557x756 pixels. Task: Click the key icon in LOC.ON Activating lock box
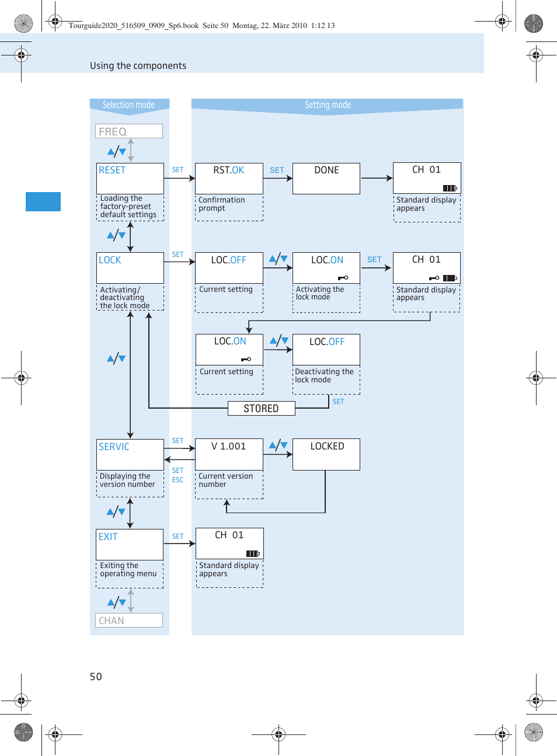[343, 278]
